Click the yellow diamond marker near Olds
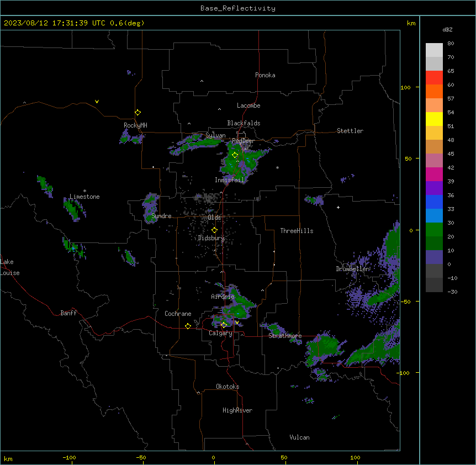 [214, 230]
